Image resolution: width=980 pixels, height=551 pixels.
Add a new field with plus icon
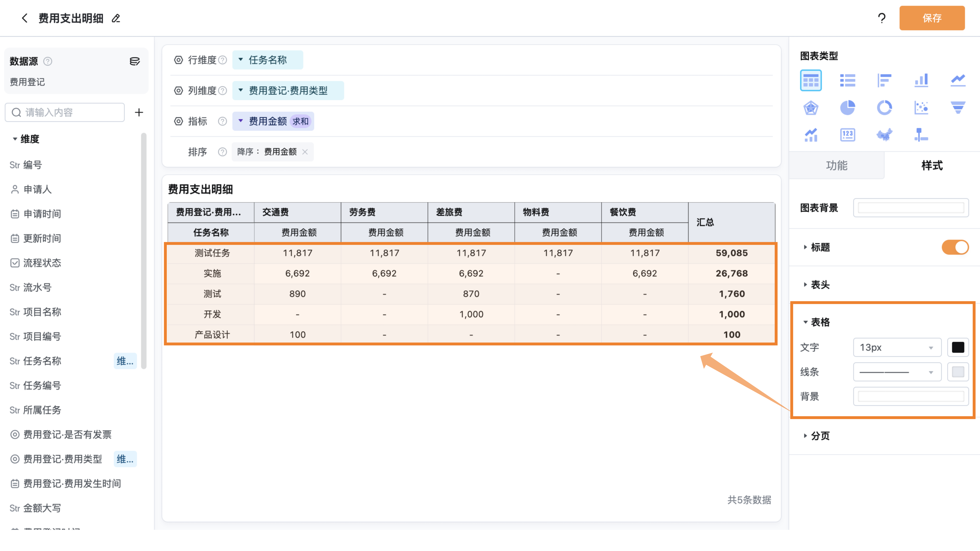(x=139, y=112)
